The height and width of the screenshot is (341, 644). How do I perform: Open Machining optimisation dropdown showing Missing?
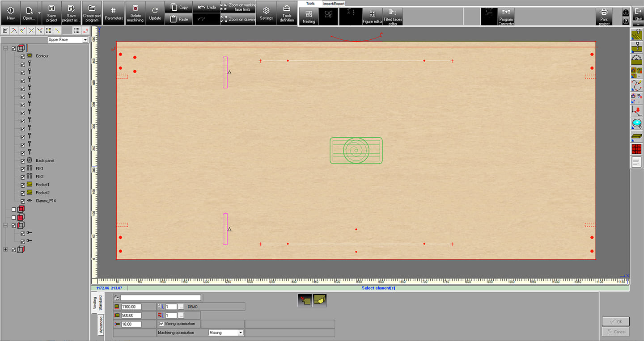tap(226, 333)
